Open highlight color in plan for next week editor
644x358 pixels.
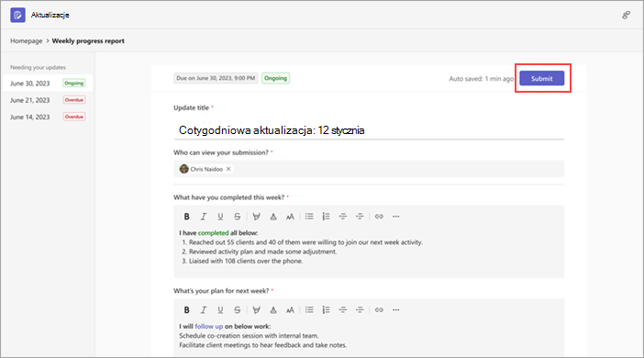[x=256, y=310]
